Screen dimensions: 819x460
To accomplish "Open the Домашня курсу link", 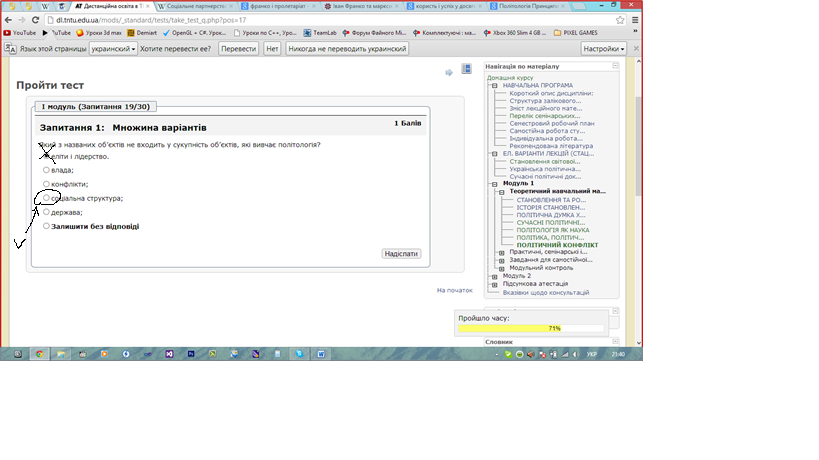I will click(x=510, y=78).
